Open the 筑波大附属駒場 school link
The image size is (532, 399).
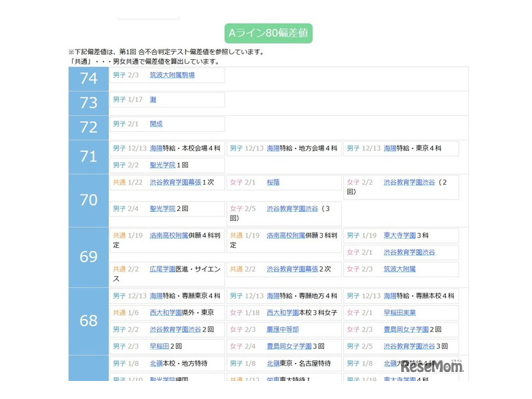coord(172,75)
